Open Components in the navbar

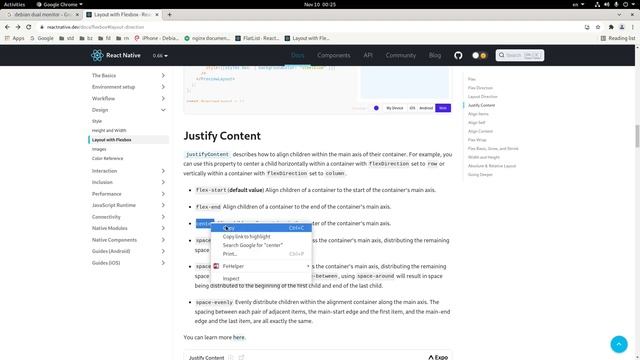tap(333, 55)
